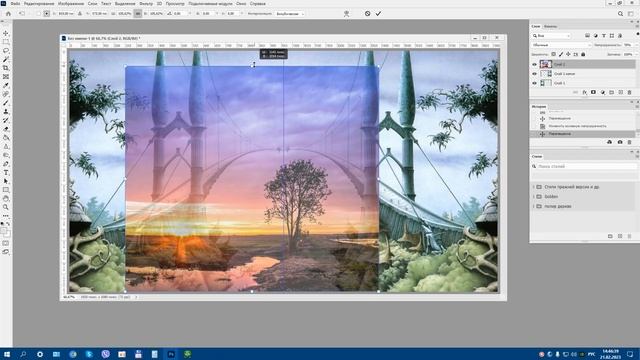Toggle lock all padlock icon
Viewport: 640px width, 360px height.
pos(583,54)
